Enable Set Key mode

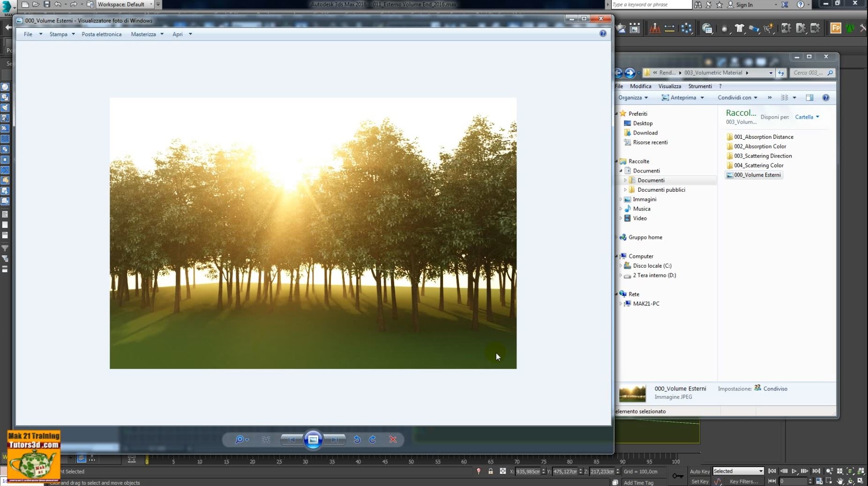pyautogui.click(x=700, y=481)
